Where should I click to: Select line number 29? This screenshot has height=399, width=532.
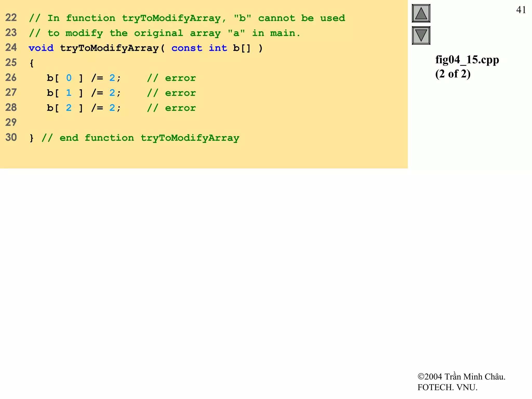pyautogui.click(x=11, y=122)
